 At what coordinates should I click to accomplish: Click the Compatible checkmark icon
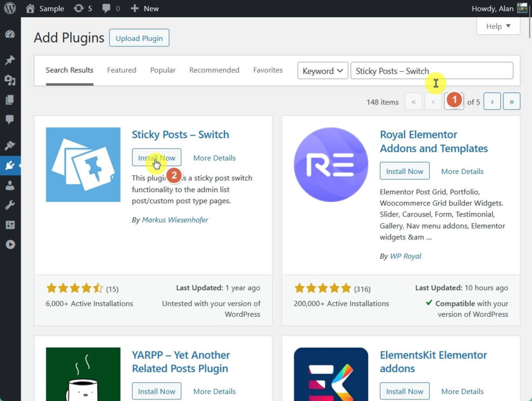[429, 303]
